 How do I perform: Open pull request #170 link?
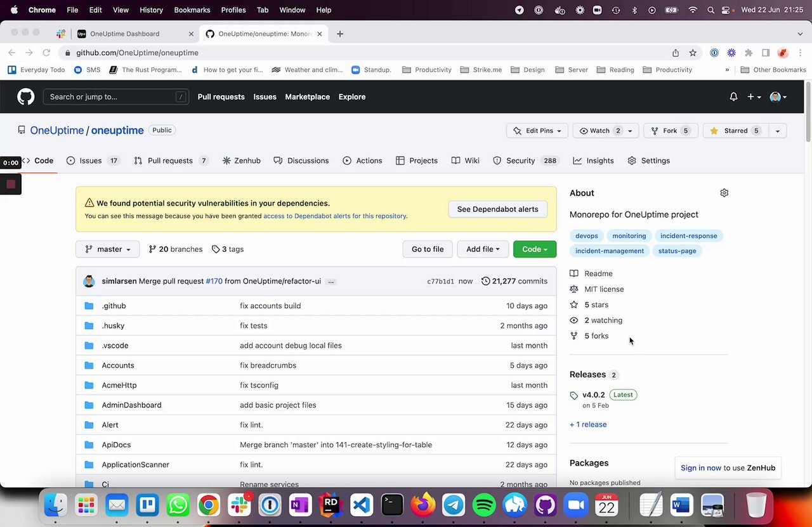point(214,281)
